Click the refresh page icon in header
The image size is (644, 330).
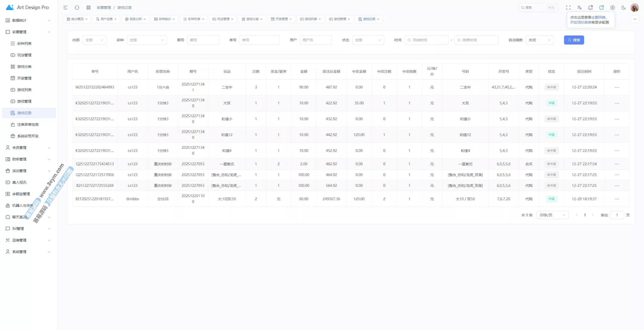click(77, 8)
